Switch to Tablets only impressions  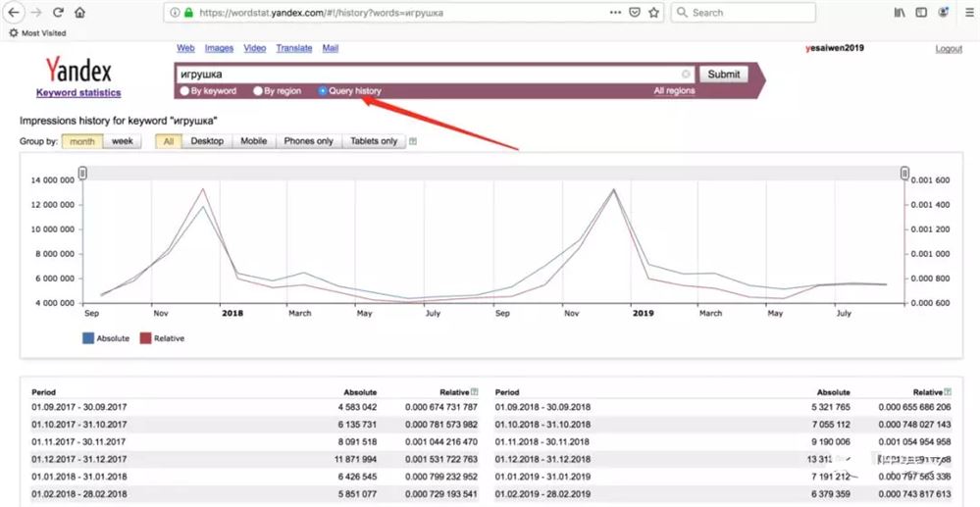(x=374, y=141)
